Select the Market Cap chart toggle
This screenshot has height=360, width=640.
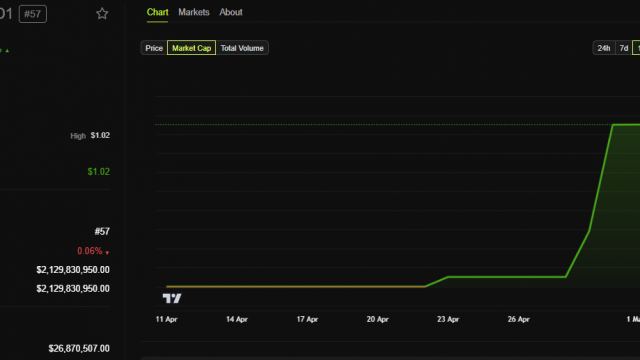click(x=191, y=48)
